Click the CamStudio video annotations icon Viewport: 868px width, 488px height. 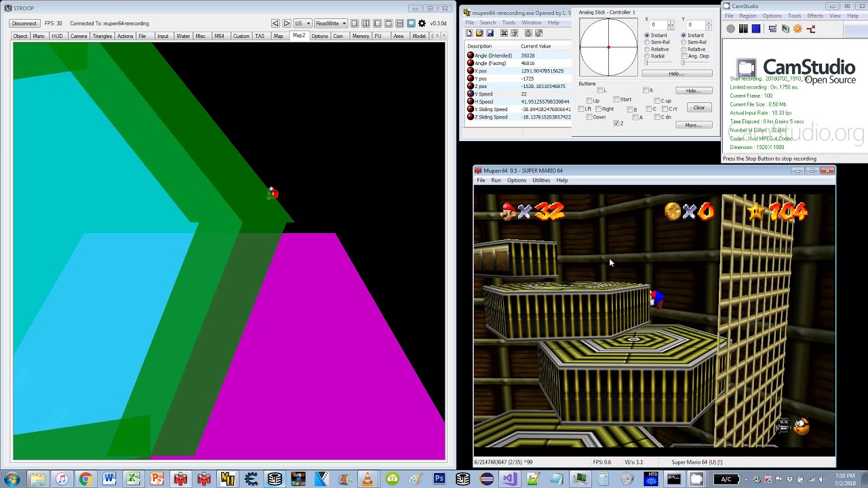pos(785,28)
